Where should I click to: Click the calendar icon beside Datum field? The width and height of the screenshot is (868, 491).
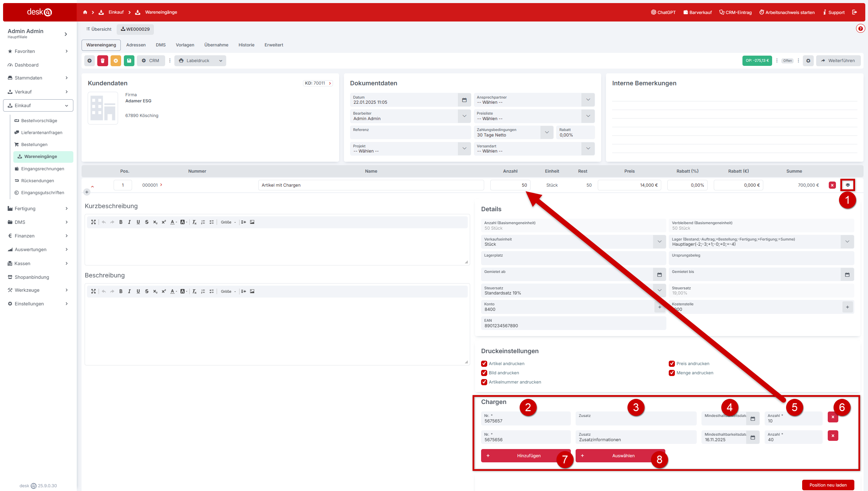click(464, 100)
